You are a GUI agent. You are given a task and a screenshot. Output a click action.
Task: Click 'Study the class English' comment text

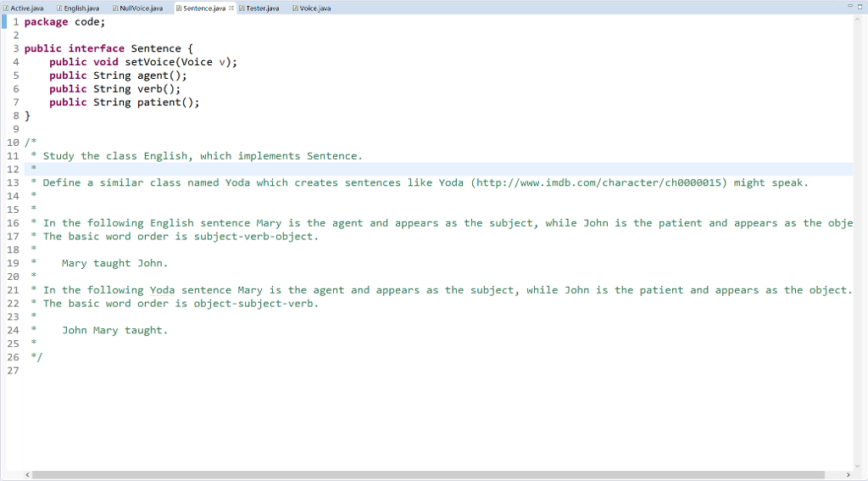115,156
